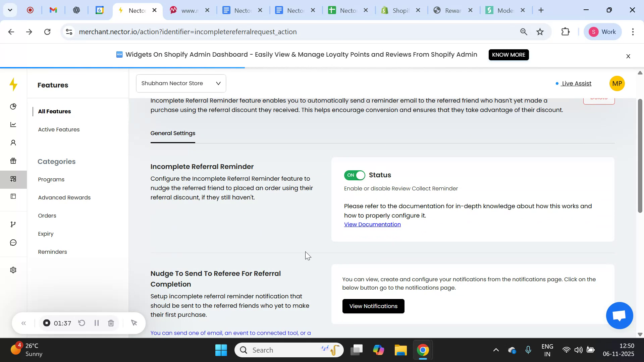Toggle the Incomplete Referral Reminder Status switch off
644x362 pixels.
tap(355, 175)
